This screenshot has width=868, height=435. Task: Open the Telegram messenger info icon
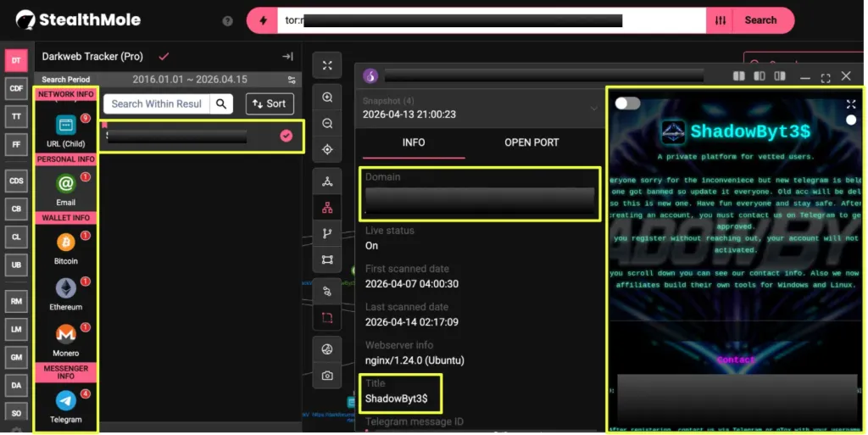pyautogui.click(x=66, y=400)
